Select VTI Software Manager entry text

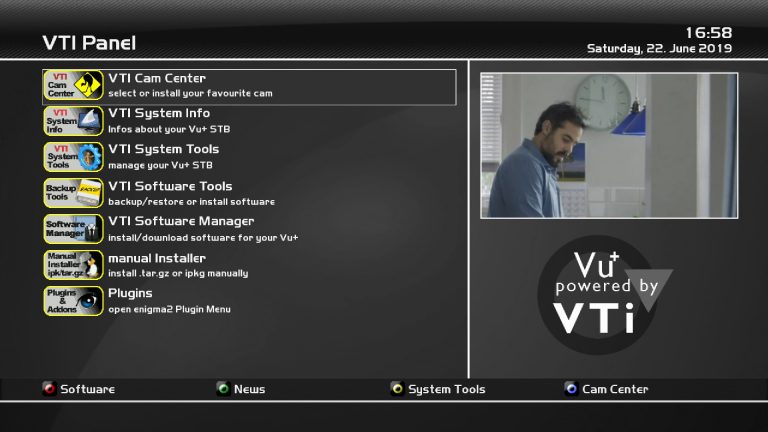point(181,222)
